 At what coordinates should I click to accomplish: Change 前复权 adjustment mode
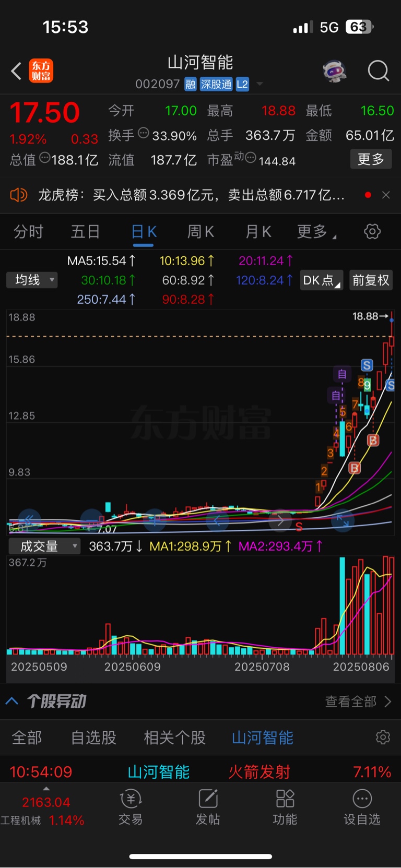pos(371,280)
